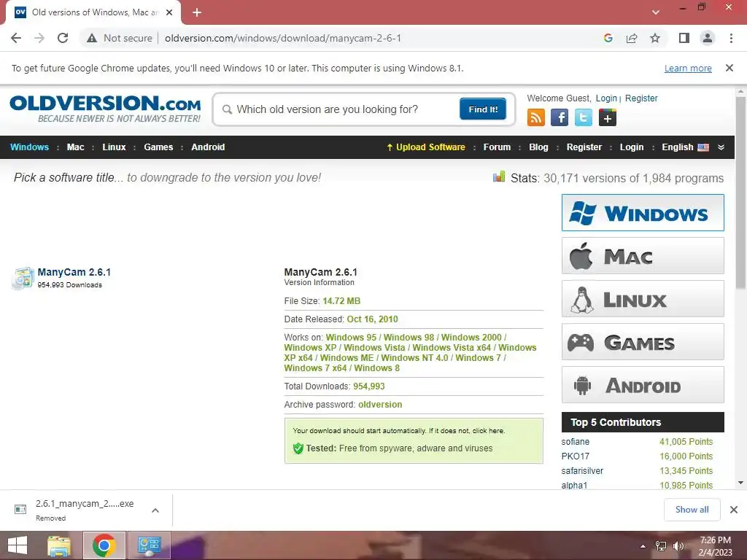Close the Old versions of Windows tab
Viewport: 747px width, 560px height.
[x=169, y=12]
